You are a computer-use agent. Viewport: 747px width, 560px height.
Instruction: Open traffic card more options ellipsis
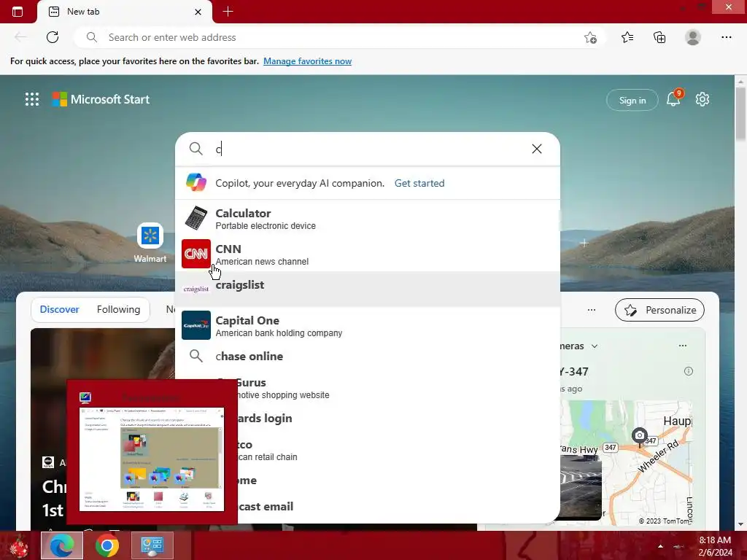point(683,346)
